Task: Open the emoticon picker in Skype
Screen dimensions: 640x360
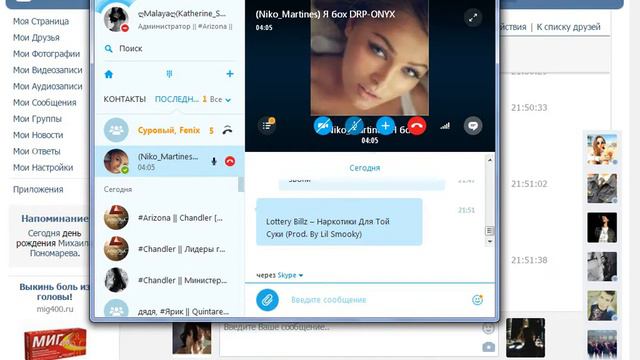Action: 477,300
